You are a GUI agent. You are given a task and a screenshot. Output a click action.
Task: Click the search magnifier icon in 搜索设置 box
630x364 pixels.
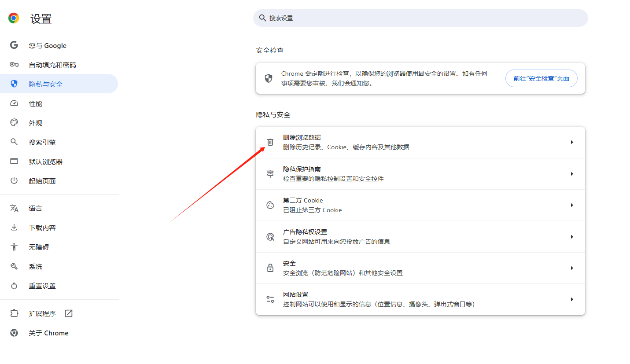tap(262, 18)
